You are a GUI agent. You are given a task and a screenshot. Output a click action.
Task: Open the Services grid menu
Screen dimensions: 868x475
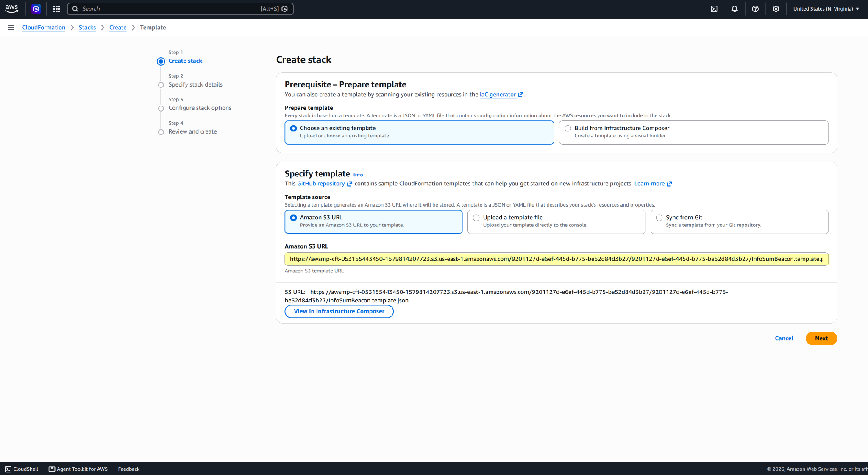pyautogui.click(x=57, y=9)
